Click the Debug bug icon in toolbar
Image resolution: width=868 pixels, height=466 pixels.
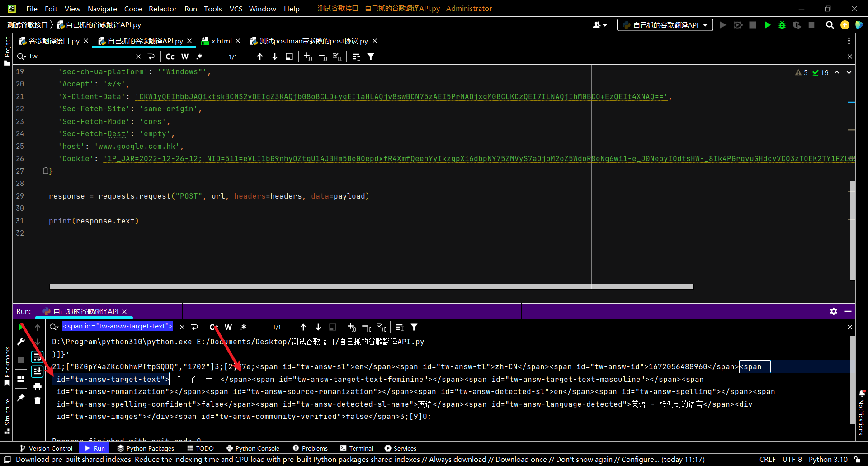782,25
